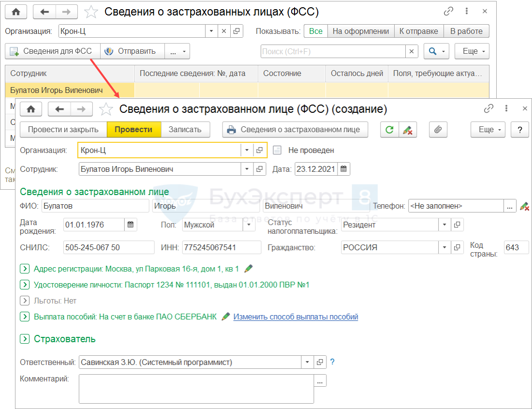Click blue question mark near Ответственный
The height and width of the screenshot is (409, 532).
[333, 362]
